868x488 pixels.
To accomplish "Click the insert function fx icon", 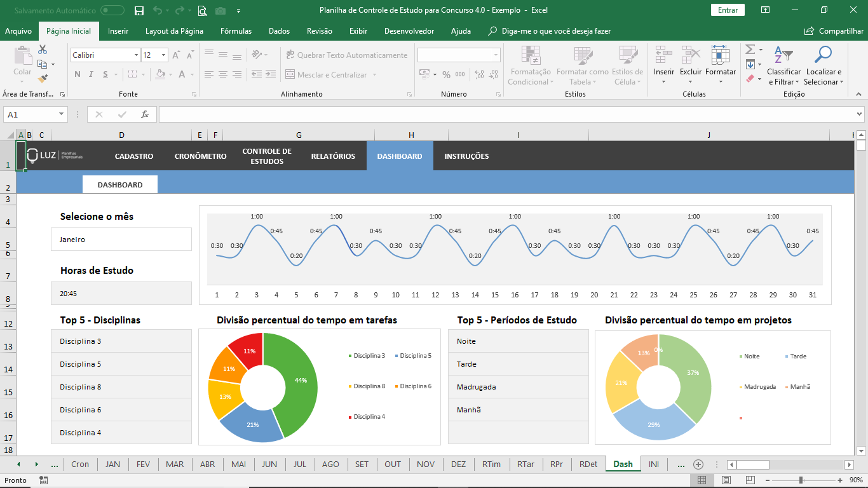I will click(145, 114).
